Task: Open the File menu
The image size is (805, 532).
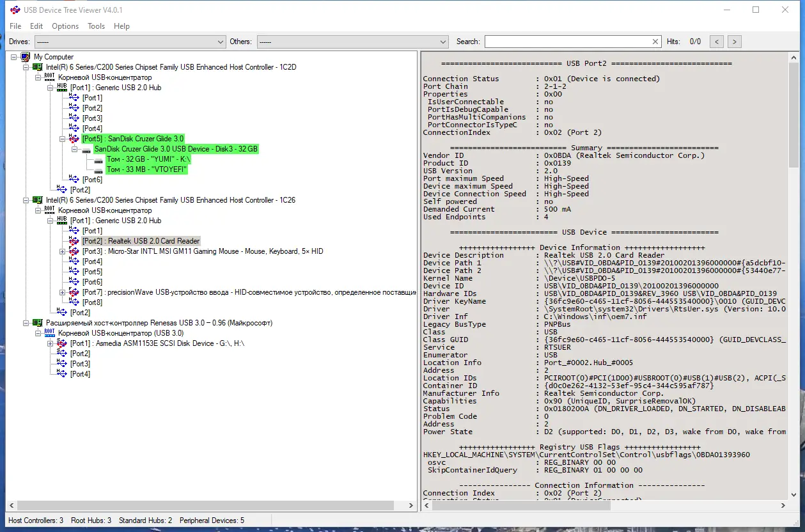Action: [15, 26]
